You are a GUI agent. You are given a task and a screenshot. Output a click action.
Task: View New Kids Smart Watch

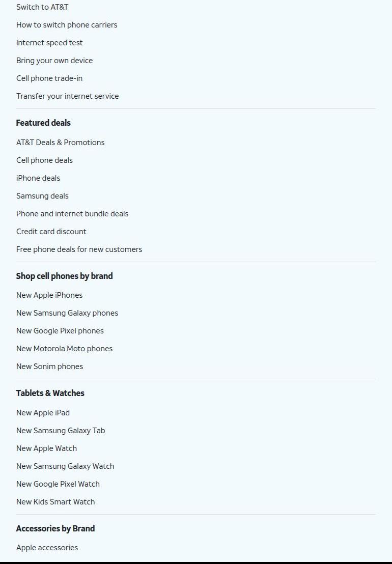(x=55, y=502)
